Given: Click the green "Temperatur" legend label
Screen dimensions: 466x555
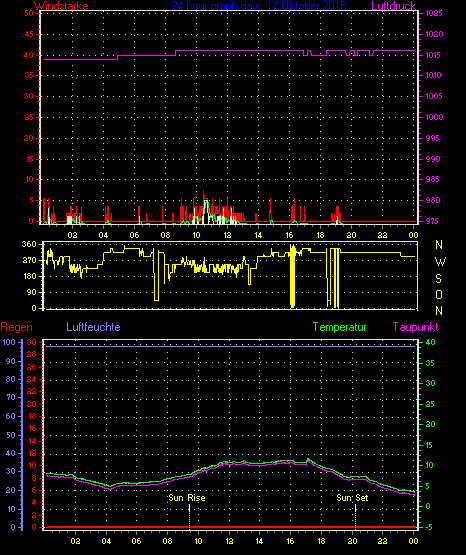Looking at the screenshot, I should point(339,327).
